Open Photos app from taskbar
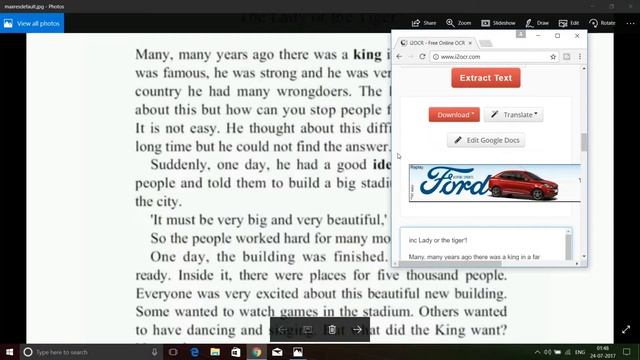Screen dimensions: 640x360 [x=298, y=352]
